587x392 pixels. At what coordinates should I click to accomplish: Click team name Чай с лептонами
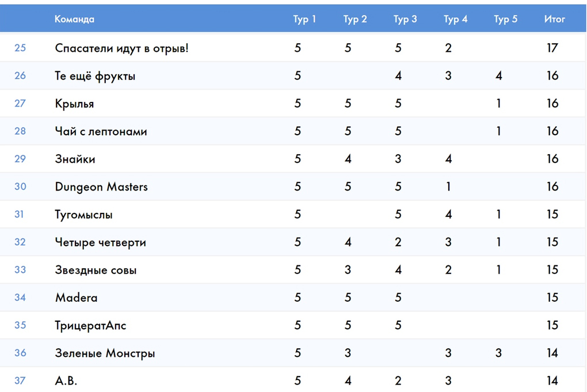(x=101, y=131)
